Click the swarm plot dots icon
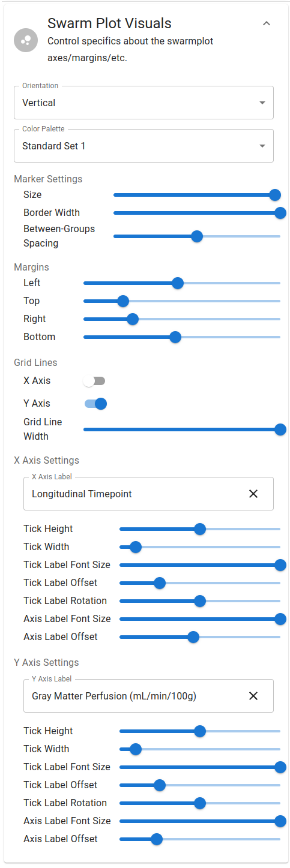Viewport: 290px width, 868px height. click(26, 40)
